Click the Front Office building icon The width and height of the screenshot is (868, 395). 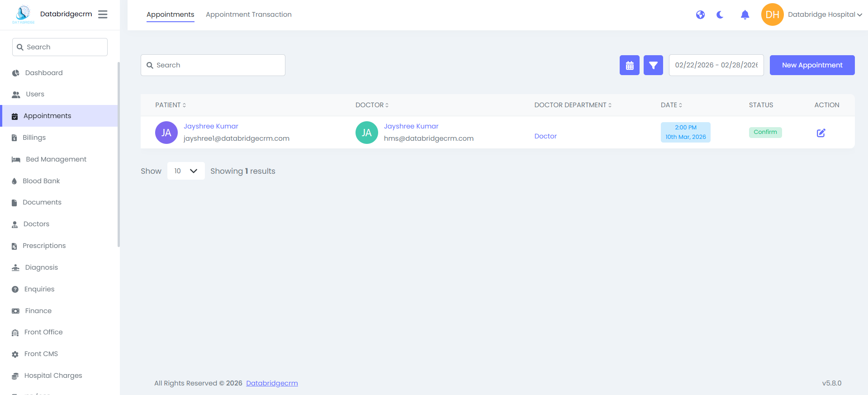(15, 333)
